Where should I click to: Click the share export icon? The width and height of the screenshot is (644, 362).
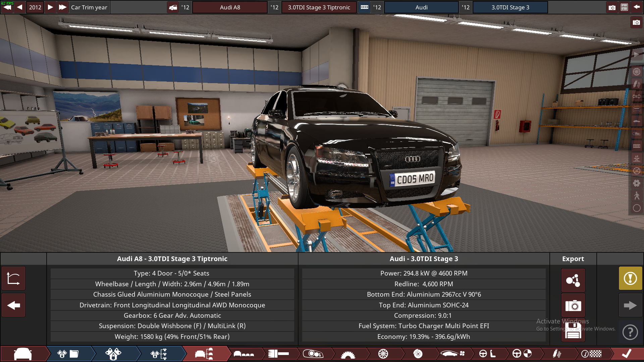[573, 280]
